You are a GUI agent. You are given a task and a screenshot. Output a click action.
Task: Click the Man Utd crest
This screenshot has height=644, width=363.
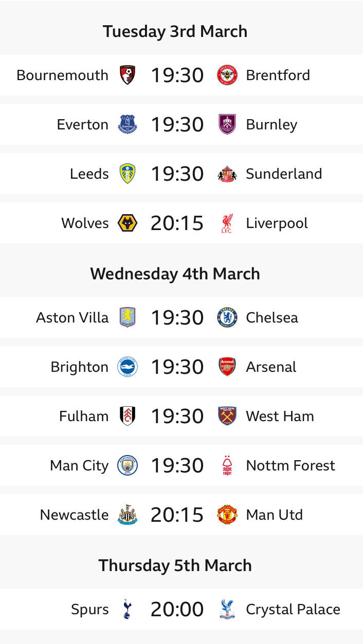pos(227,515)
